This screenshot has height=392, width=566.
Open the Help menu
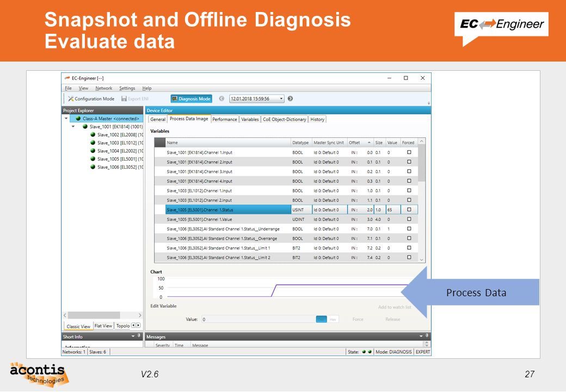[x=146, y=88]
